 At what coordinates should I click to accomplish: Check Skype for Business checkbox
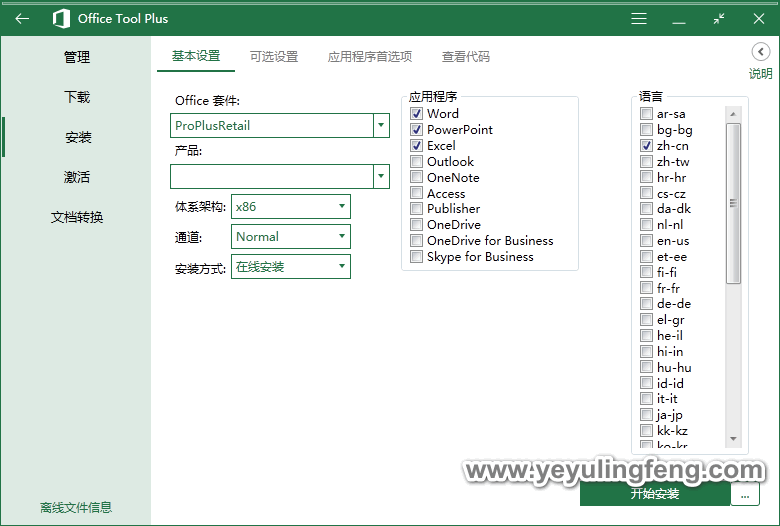[x=416, y=257]
